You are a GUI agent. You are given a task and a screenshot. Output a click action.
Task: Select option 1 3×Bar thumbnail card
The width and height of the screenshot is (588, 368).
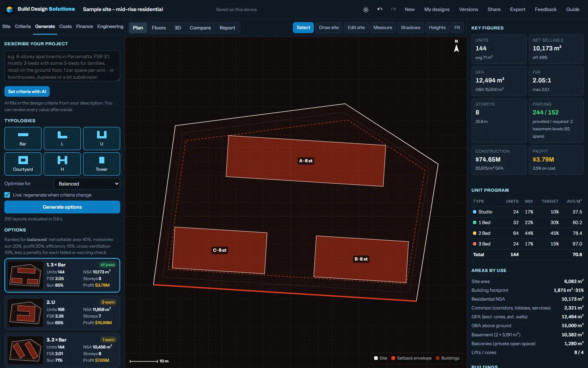point(62,275)
